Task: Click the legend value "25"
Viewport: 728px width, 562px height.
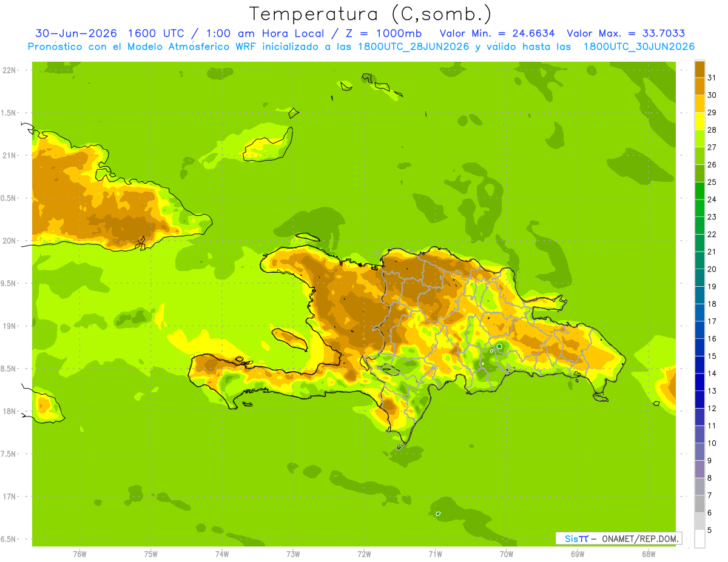Action: 712,182
